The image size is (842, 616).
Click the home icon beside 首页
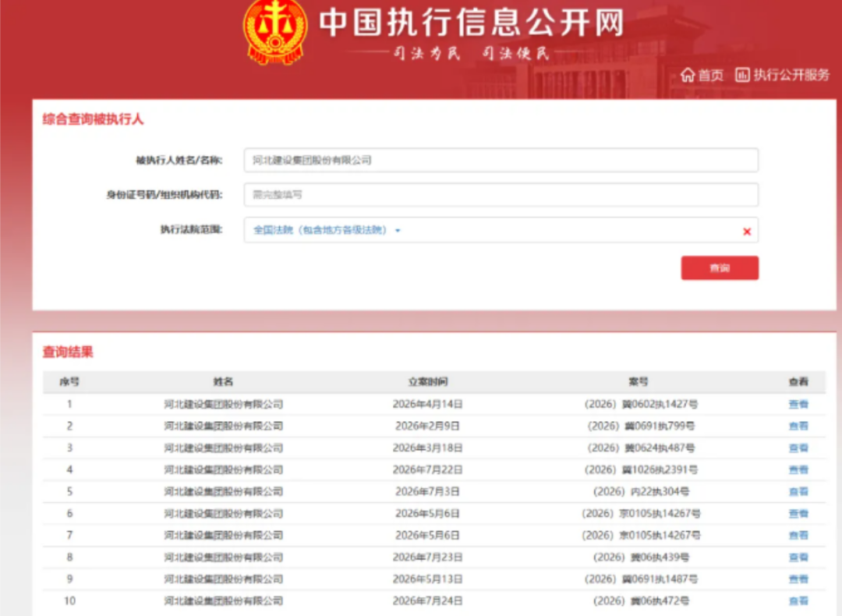click(x=688, y=75)
